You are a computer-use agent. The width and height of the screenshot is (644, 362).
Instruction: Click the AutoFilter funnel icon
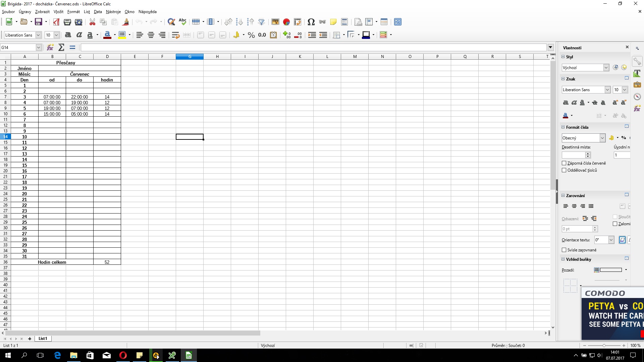tap(262, 22)
